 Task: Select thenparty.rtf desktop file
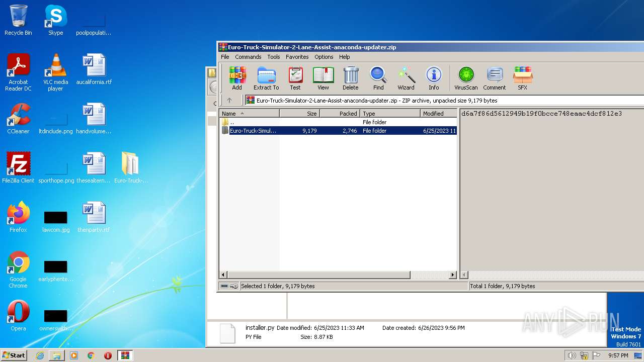(94, 217)
